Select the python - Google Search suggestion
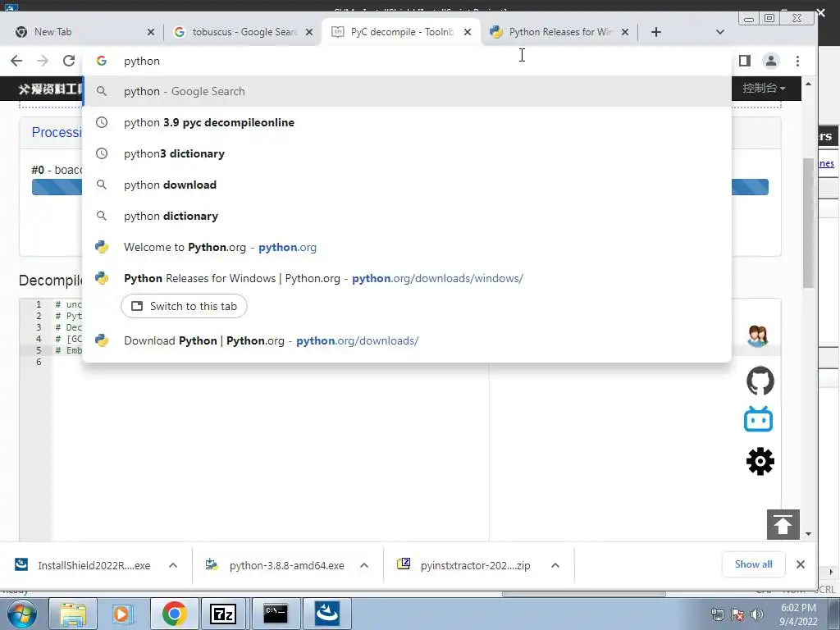Screen dimensions: 840x630 (407, 91)
